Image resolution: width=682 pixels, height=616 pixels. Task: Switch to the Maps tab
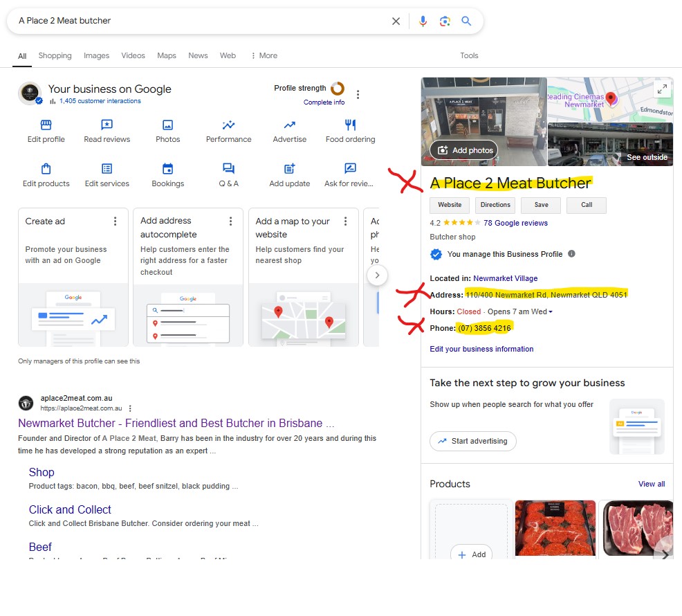tap(166, 55)
